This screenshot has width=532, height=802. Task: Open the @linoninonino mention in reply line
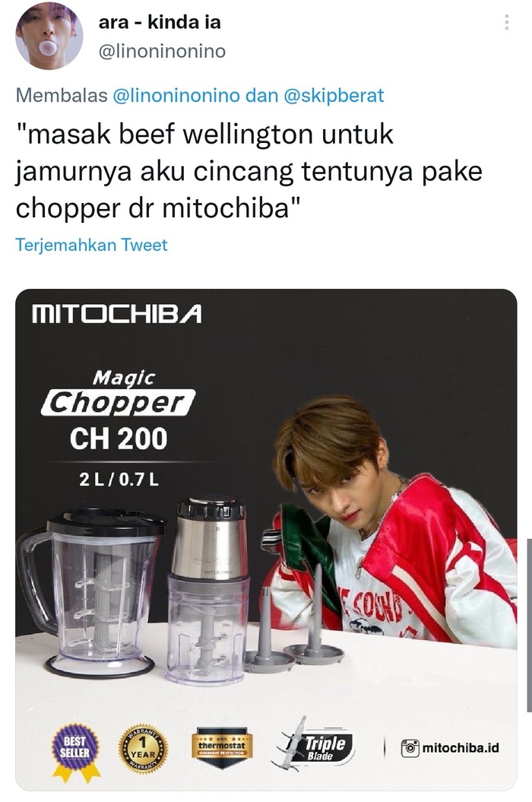[176, 96]
